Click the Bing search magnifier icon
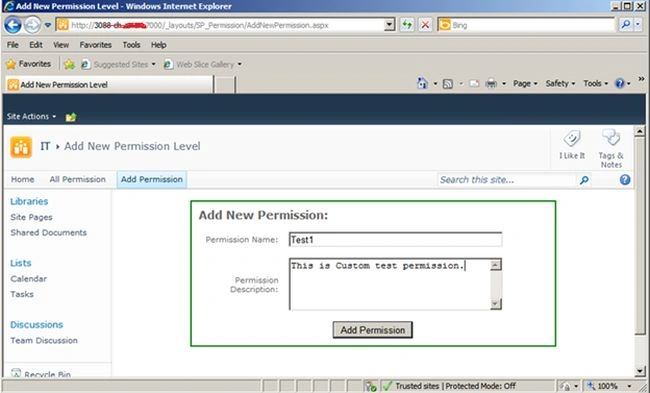 (625, 25)
